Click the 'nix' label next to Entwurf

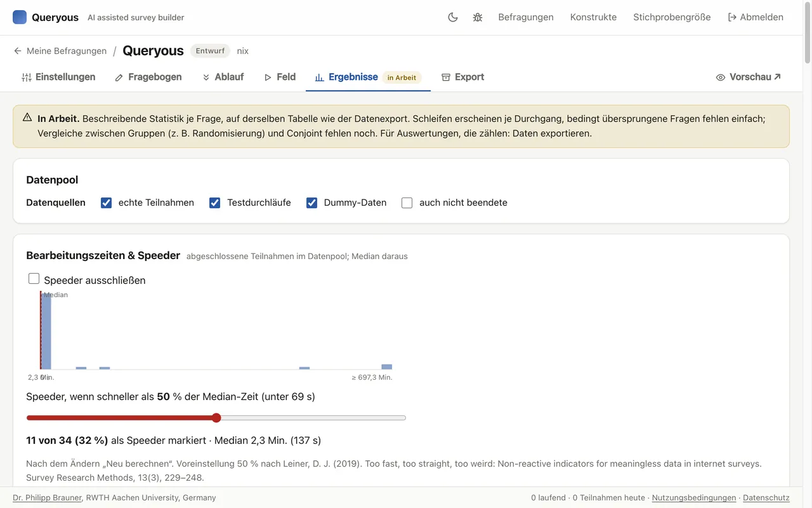(243, 51)
